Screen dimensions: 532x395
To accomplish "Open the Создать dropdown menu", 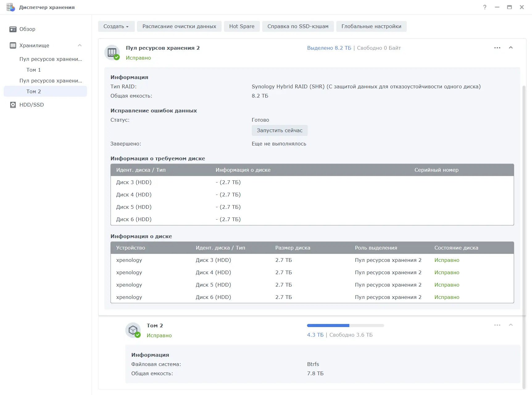I will 116,26.
